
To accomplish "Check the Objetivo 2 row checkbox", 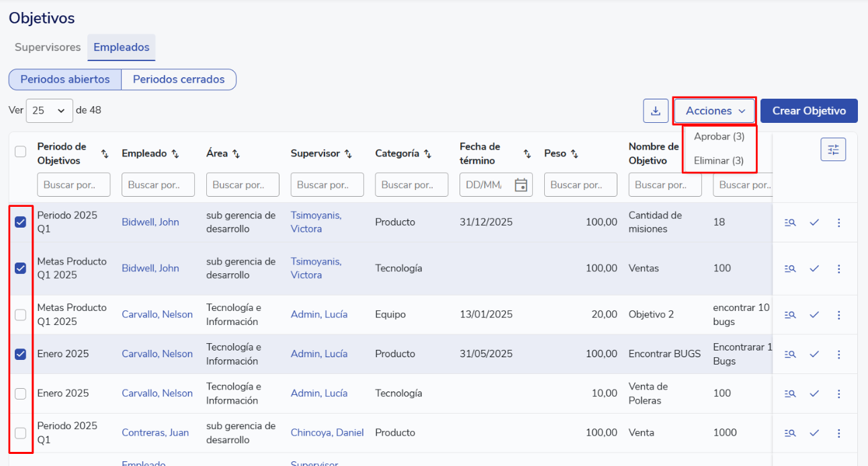I will pos(21,315).
